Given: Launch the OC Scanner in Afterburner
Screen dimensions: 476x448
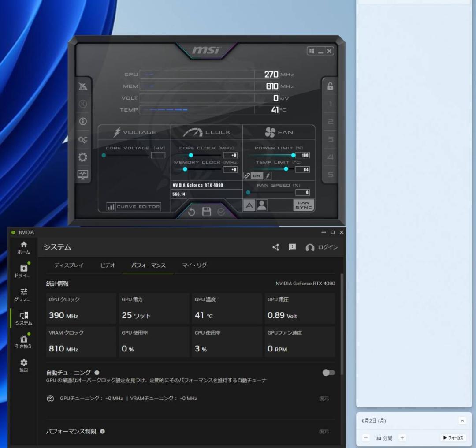Looking at the screenshot, I should tap(82, 138).
